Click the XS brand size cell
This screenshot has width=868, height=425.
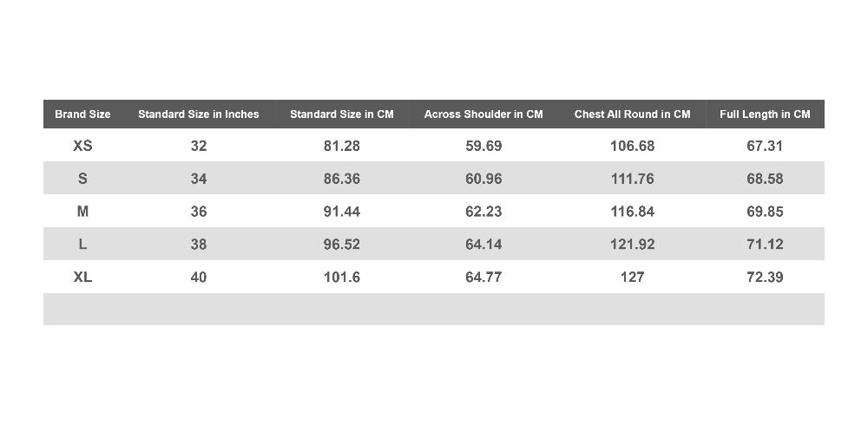click(x=82, y=146)
